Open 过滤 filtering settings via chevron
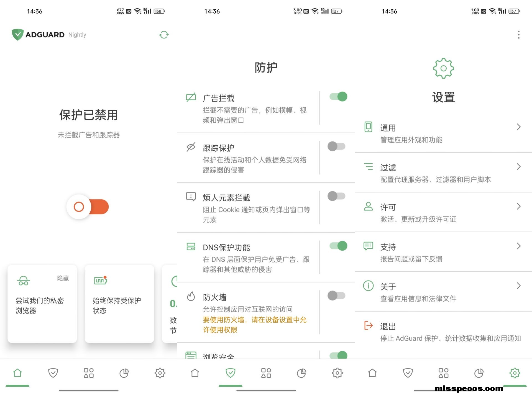The width and height of the screenshot is (532, 394). (x=518, y=167)
